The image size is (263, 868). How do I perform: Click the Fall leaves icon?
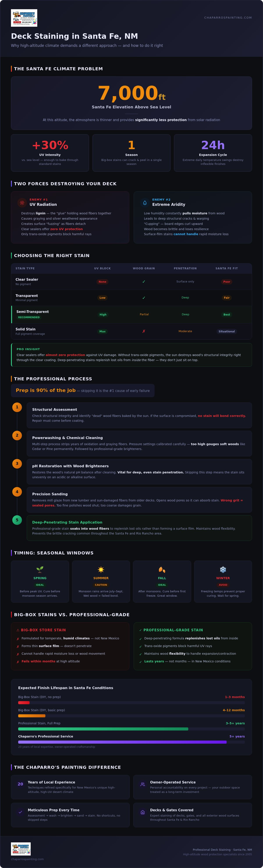tap(162, 570)
